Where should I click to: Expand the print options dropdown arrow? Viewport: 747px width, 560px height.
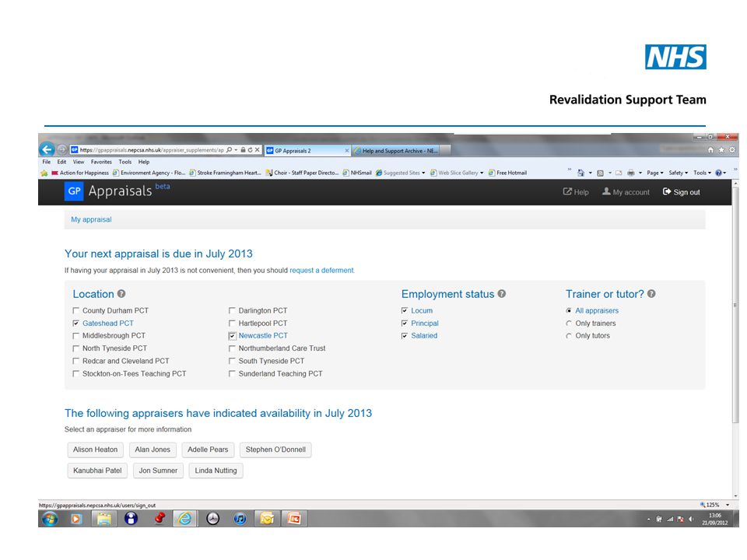point(640,173)
